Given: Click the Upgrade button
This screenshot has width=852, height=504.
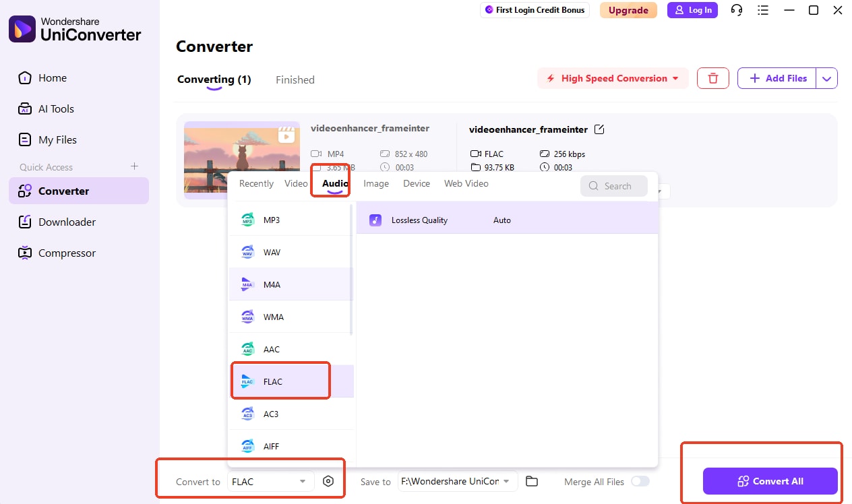Looking at the screenshot, I should tap(628, 10).
